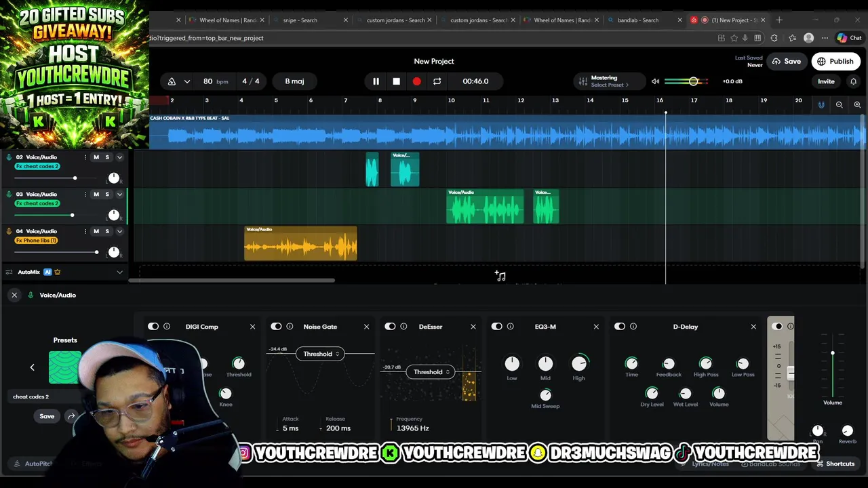Open Fx cheat codes 2 on track 02
This screenshot has width=868, height=488.
click(37, 167)
